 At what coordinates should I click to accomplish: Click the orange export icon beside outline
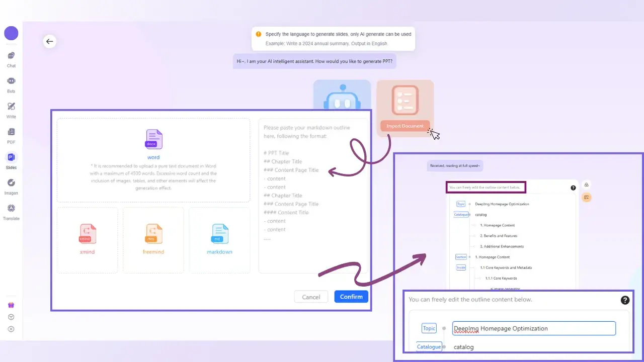click(587, 197)
